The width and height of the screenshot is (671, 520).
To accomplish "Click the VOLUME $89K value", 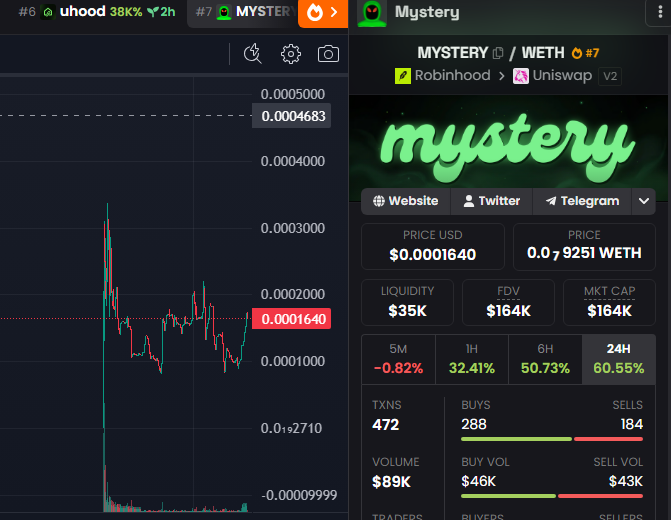I will (391, 481).
